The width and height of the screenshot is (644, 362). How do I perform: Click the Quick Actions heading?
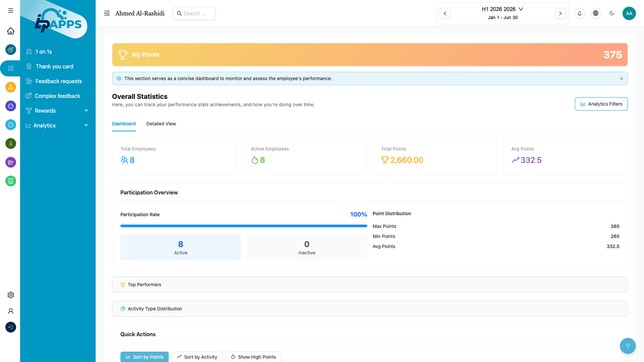pos(138,334)
